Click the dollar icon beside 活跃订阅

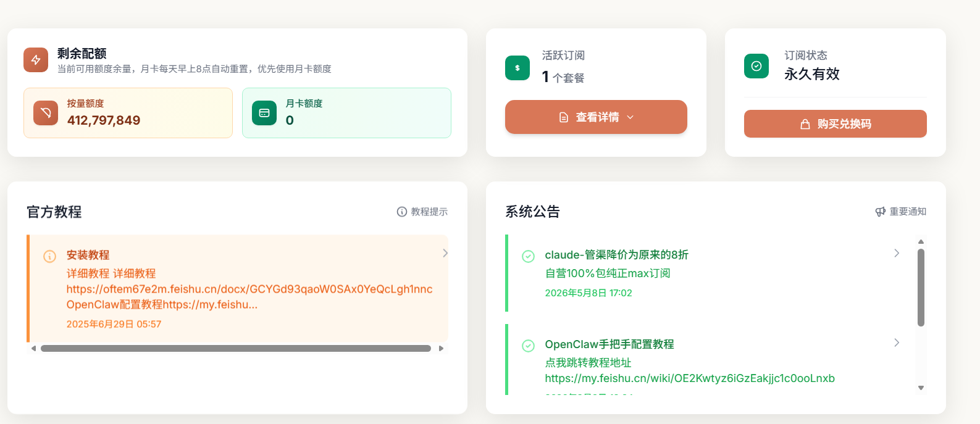pyautogui.click(x=517, y=68)
